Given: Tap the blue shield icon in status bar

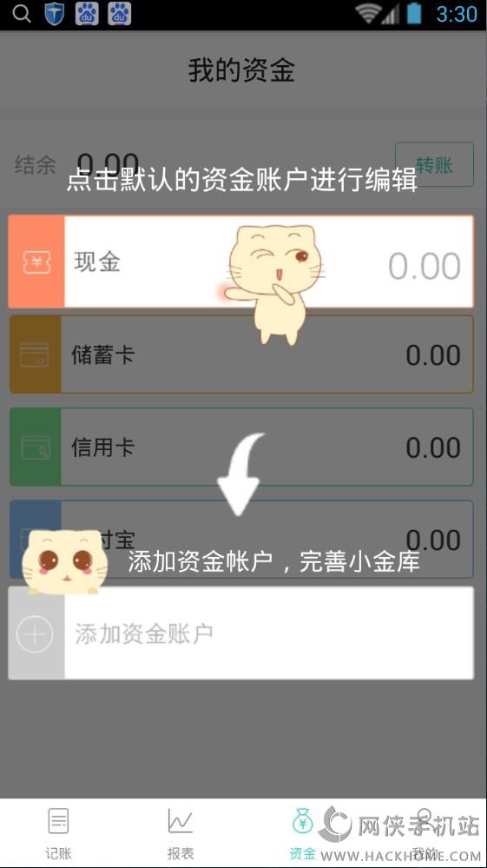Looking at the screenshot, I should point(55,15).
